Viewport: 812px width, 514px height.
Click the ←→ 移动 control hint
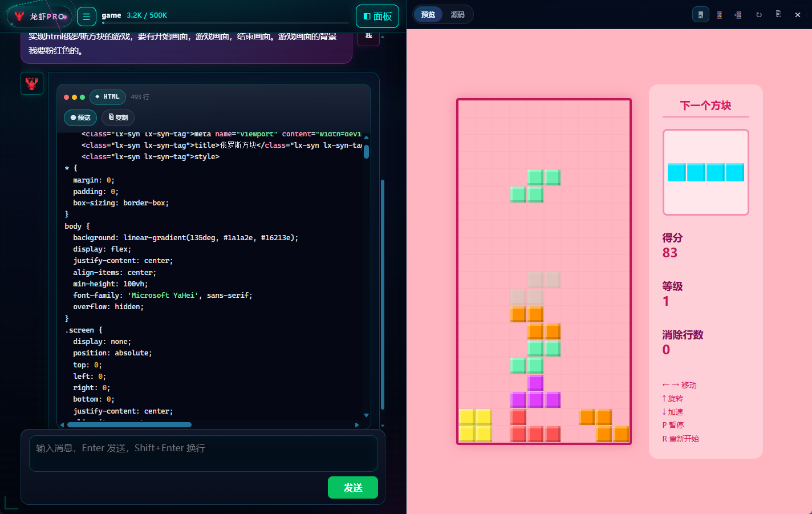click(x=680, y=385)
